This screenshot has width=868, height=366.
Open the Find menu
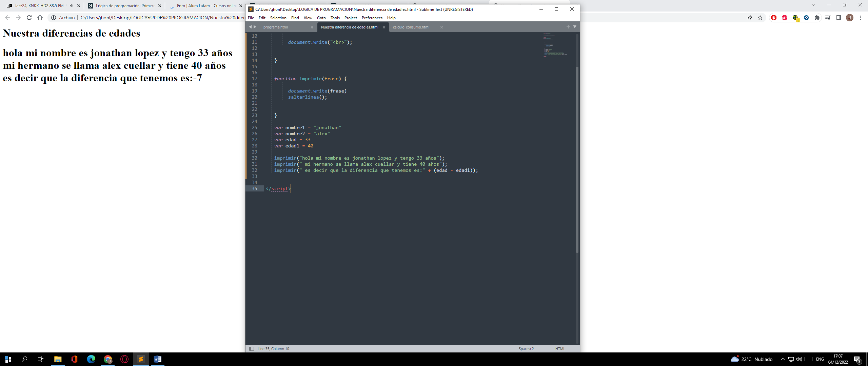(x=295, y=18)
